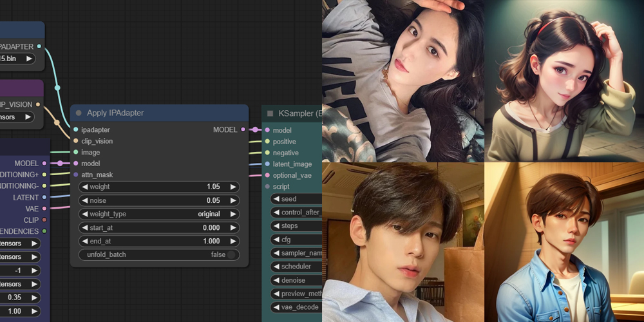Decrease end_at with its left arrow
Image resolution: width=644 pixels, height=322 pixels.
(84, 241)
